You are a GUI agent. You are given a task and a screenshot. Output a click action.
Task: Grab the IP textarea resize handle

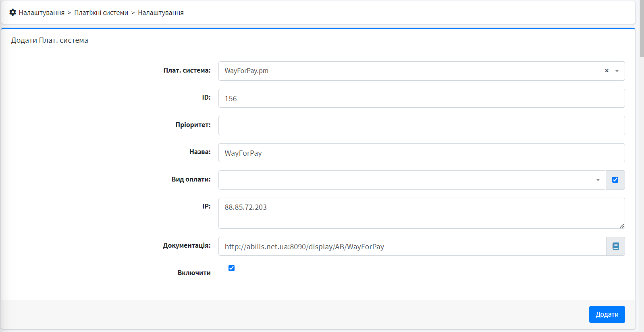[x=622, y=226]
